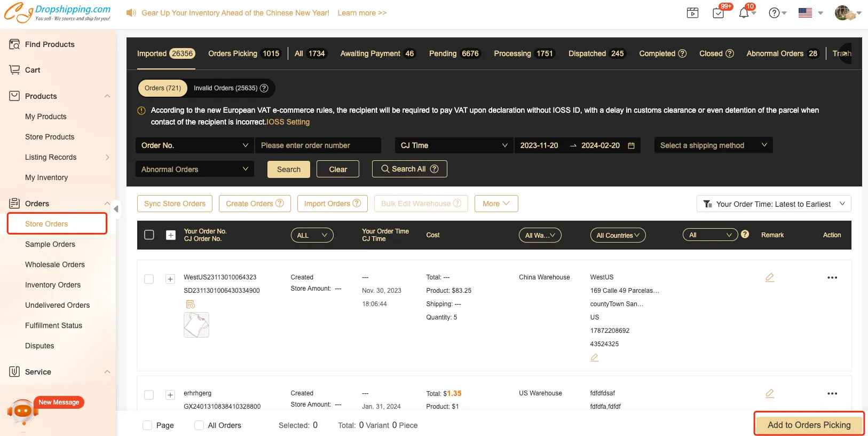Open the video tutorial icon in header
This screenshot has height=436, width=868.
pos(692,13)
